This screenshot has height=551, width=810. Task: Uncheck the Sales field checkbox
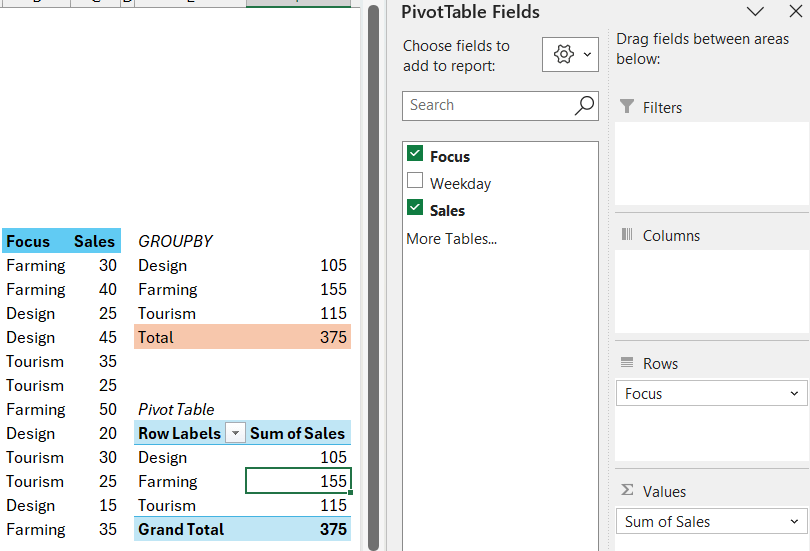pos(415,209)
